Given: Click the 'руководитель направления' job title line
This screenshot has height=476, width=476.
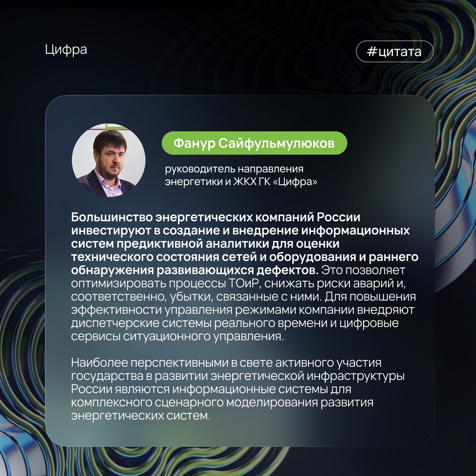Looking at the screenshot, I should pyautogui.click(x=234, y=169).
